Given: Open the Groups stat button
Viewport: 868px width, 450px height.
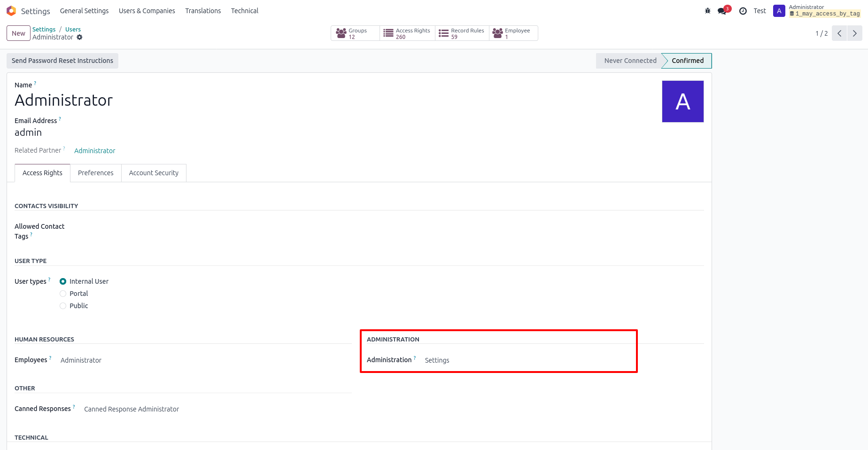Looking at the screenshot, I should pos(355,33).
